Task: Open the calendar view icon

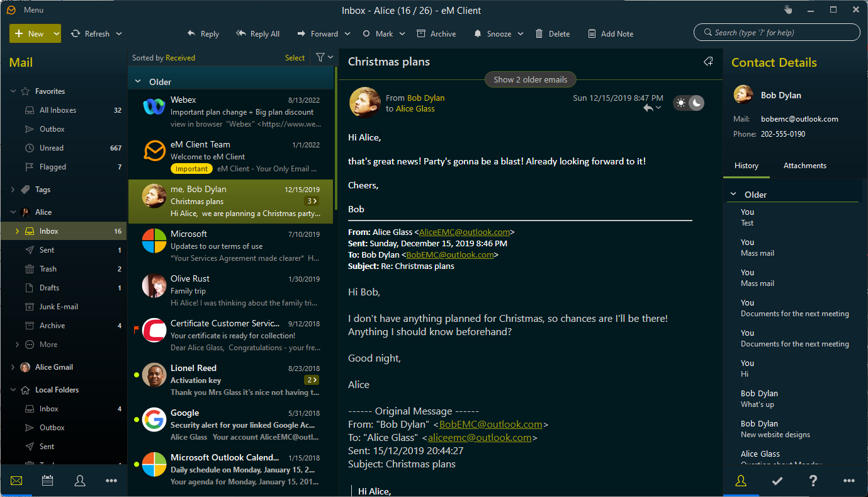Action: click(x=47, y=481)
